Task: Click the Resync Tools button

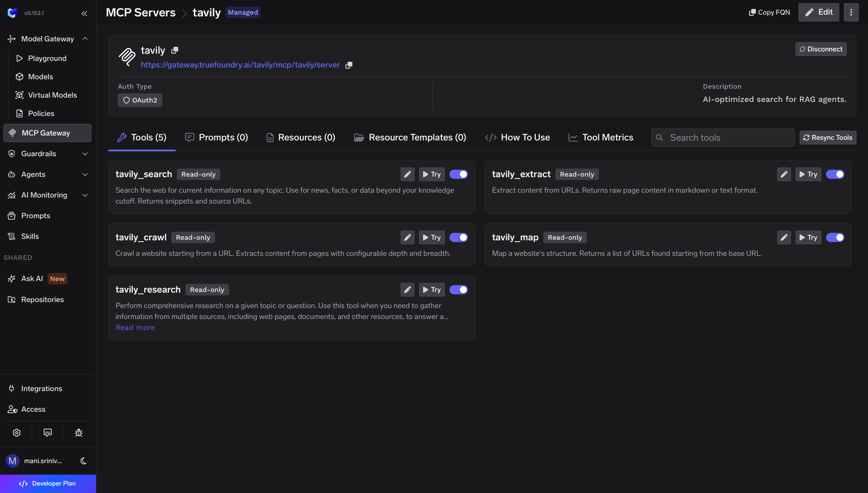Action: pos(828,138)
